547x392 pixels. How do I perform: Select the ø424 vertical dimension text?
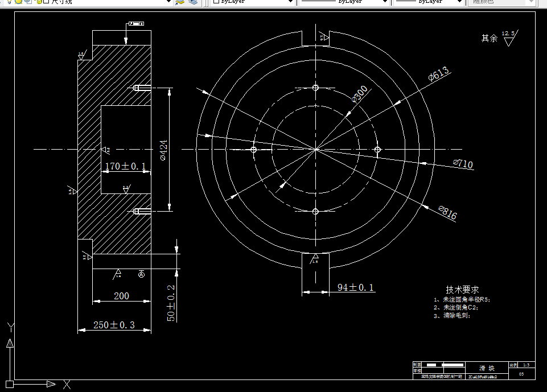coord(163,150)
